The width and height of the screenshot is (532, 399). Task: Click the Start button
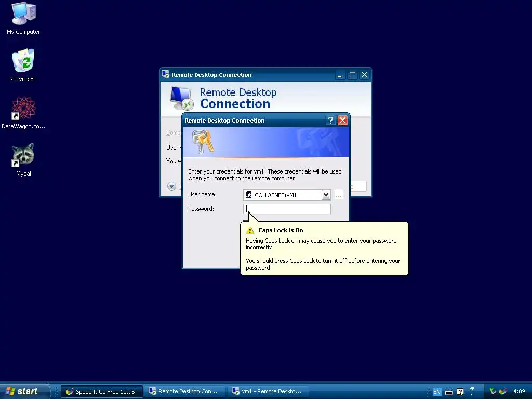(24, 391)
